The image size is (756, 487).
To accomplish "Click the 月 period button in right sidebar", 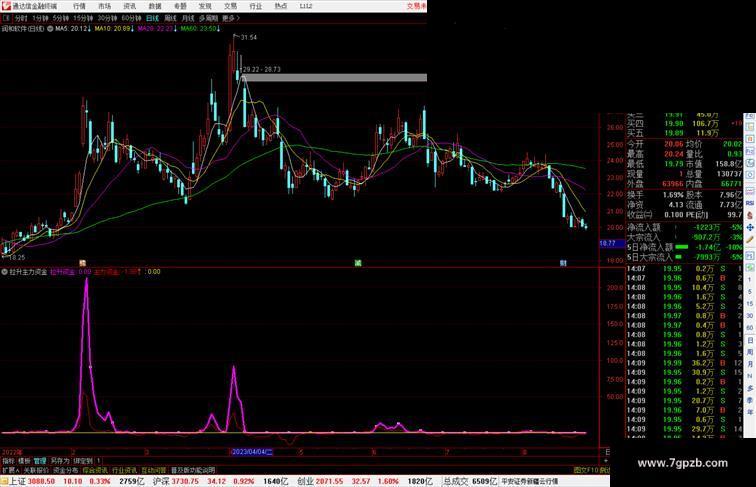I will pyautogui.click(x=750, y=364).
